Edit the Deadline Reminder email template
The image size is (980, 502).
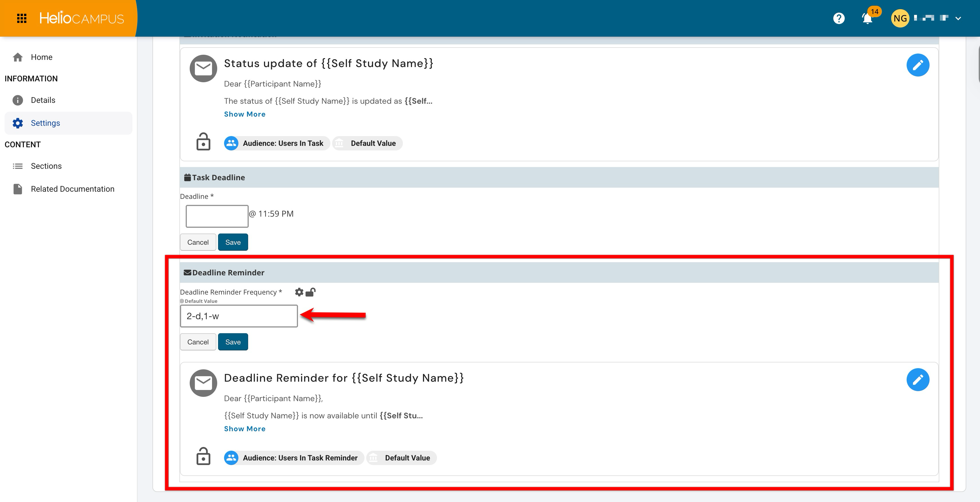coord(918,380)
